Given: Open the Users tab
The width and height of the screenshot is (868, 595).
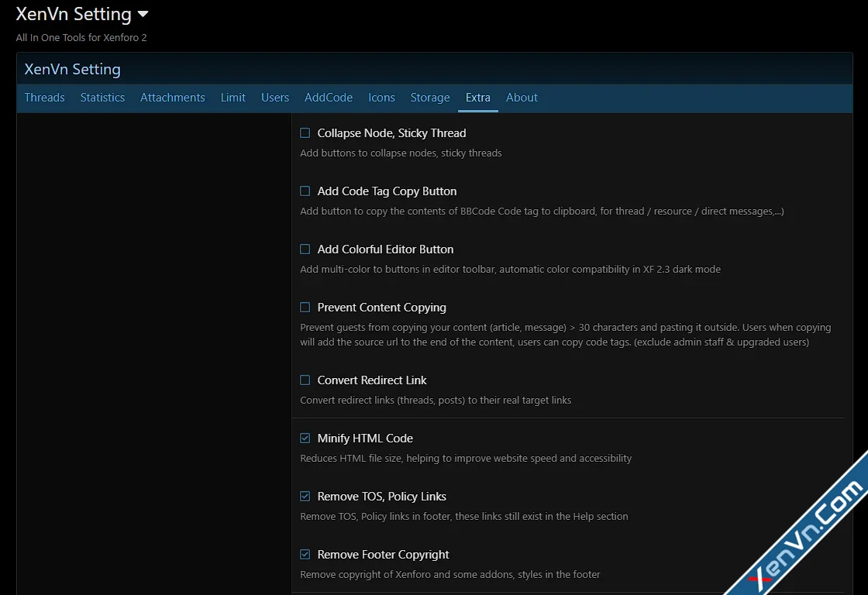Looking at the screenshot, I should coord(274,98).
